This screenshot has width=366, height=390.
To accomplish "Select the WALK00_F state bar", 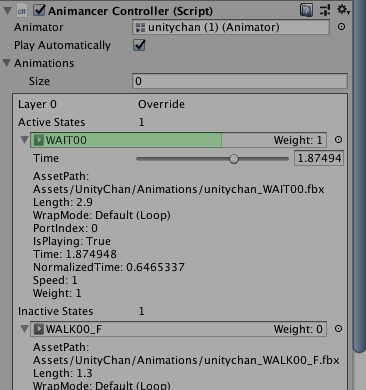I will pos(178,329).
